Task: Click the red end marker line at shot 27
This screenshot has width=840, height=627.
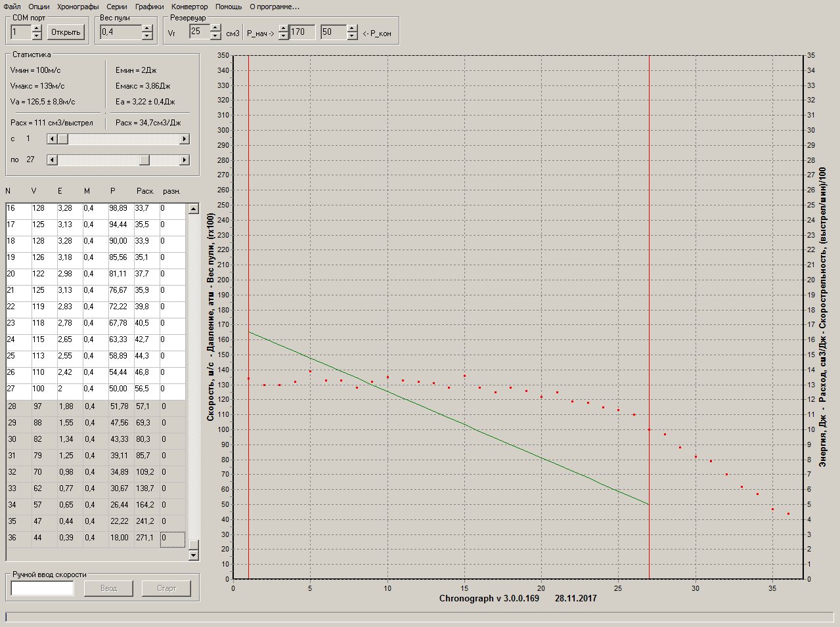Action: tap(649, 317)
